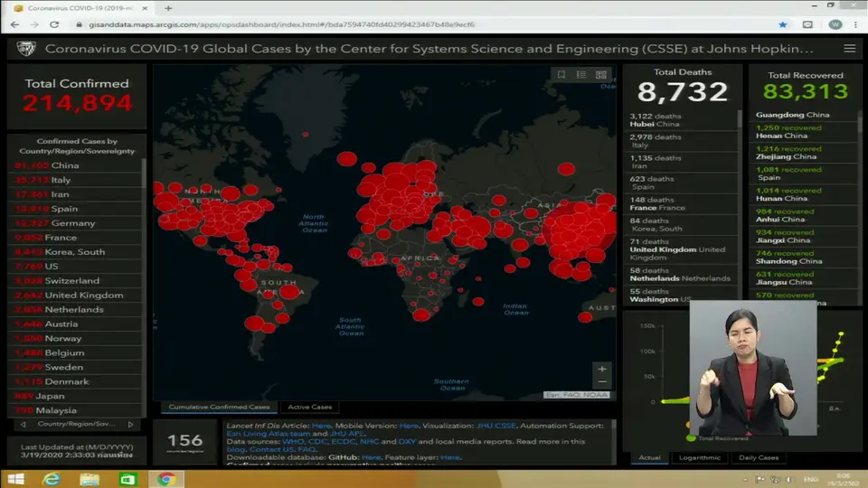This screenshot has height=488, width=868.
Task: Select the 3,122 deaths Hubei China row
Action: point(680,120)
